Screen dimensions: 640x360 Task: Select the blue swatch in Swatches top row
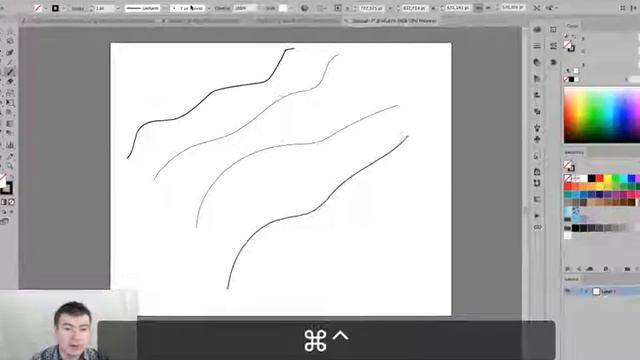pyautogui.click(x=631, y=178)
